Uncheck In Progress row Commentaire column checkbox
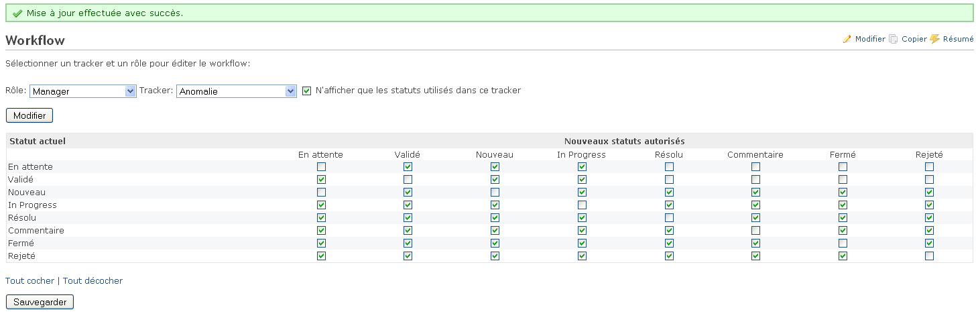Image resolution: width=980 pixels, height=322 pixels. tap(755, 205)
